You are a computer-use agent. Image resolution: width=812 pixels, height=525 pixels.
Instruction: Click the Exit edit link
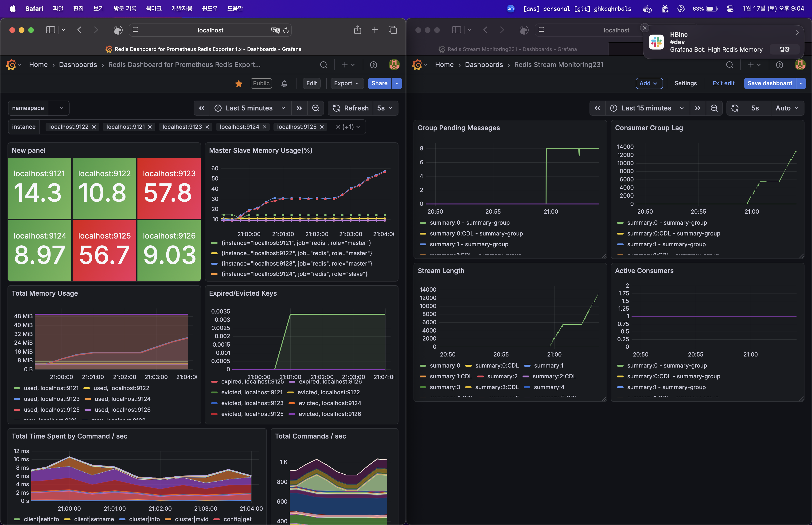[x=723, y=83]
